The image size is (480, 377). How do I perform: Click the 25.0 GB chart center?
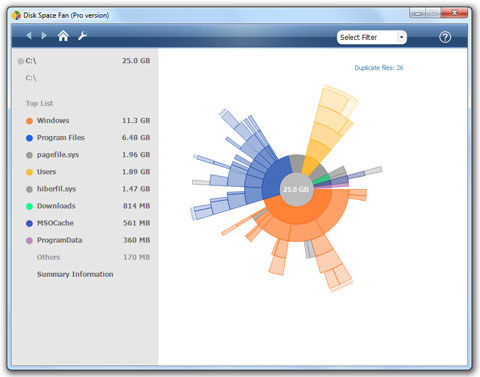click(x=296, y=189)
